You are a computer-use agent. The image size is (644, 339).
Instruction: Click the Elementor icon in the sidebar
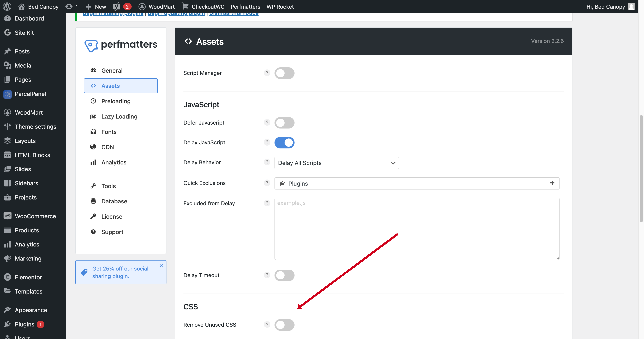tap(8, 277)
